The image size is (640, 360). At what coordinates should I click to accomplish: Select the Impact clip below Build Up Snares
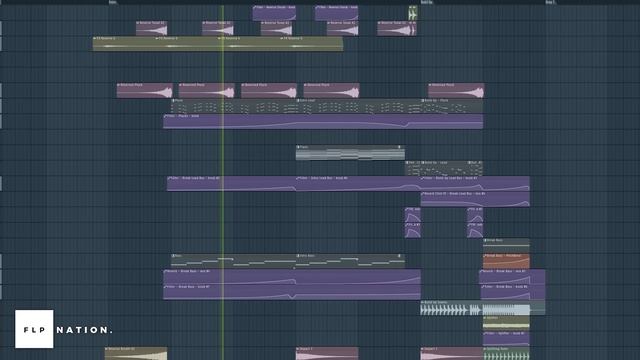(452, 353)
